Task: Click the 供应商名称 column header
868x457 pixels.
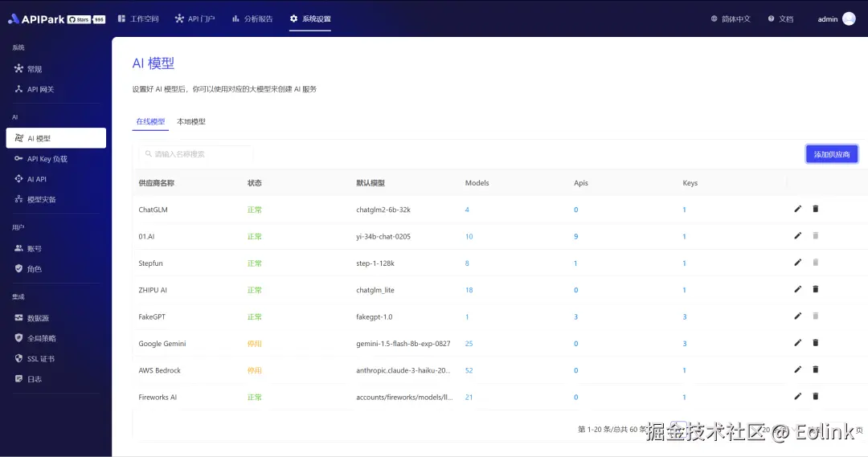Action: 156,183
